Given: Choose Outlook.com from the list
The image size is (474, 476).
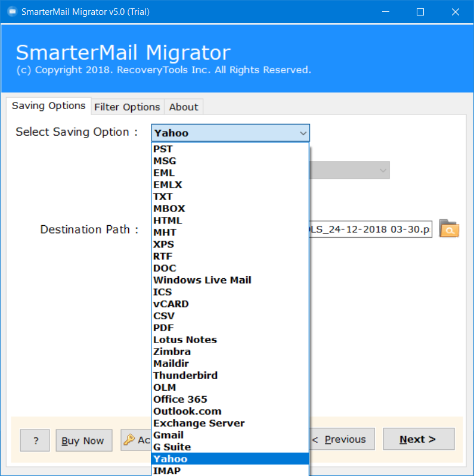Looking at the screenshot, I should (x=230, y=411).
